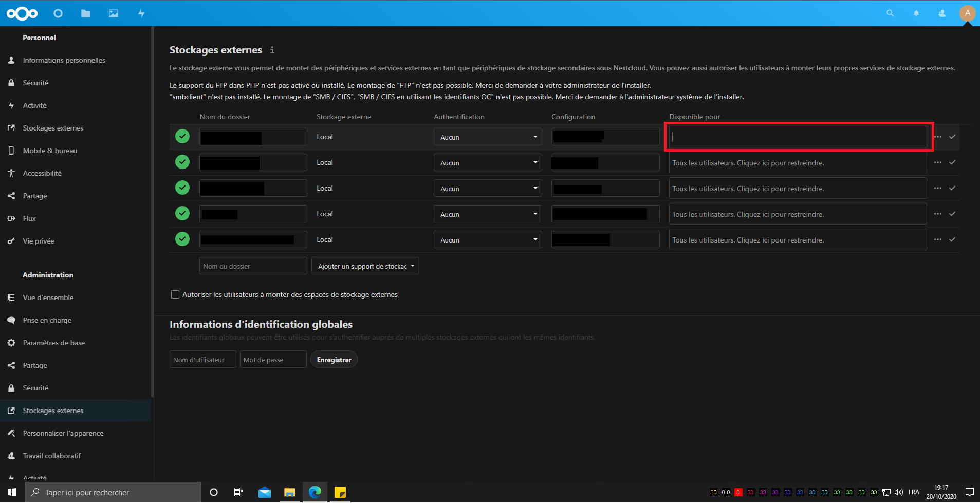The width and height of the screenshot is (980, 503).
Task: Open Personnaliser l'apparence section
Action: pos(63,433)
